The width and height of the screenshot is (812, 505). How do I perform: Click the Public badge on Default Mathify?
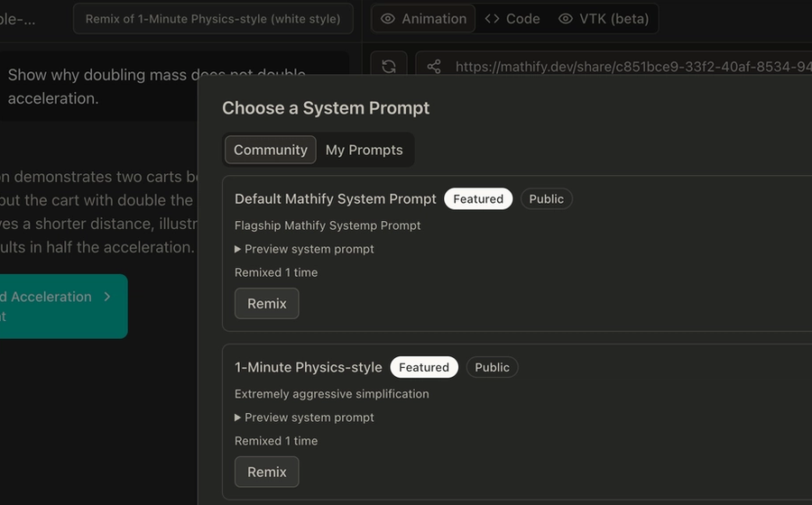[547, 198]
